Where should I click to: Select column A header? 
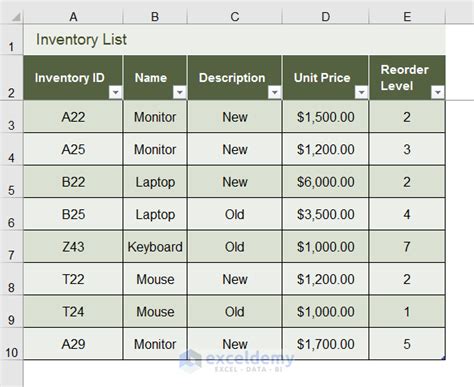point(73,17)
